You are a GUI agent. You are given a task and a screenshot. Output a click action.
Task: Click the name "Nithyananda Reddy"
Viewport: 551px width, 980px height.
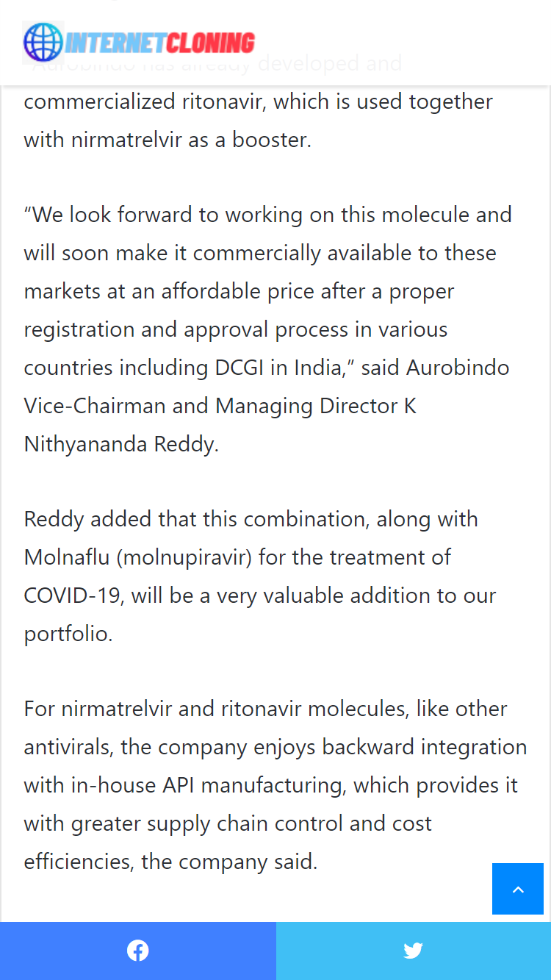point(121,444)
